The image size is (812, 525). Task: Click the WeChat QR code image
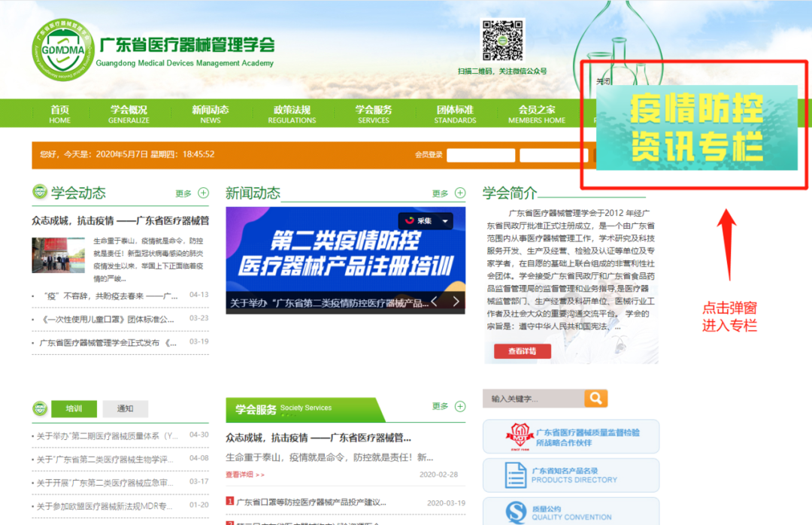502,41
